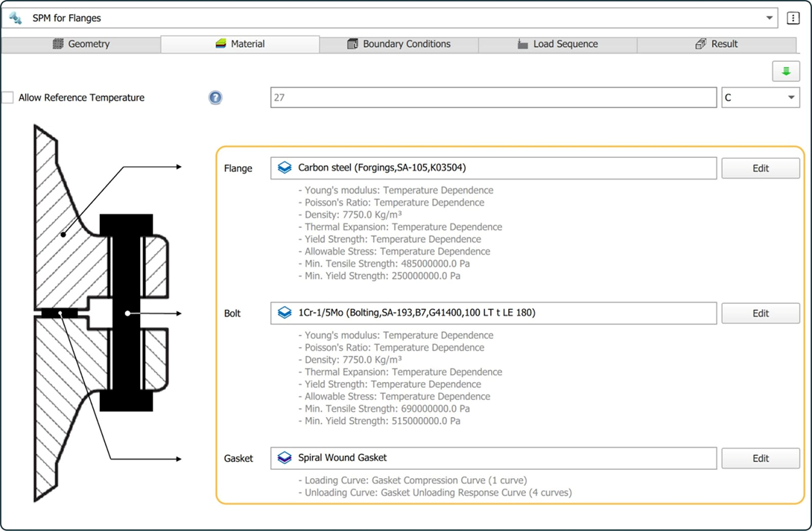Click Bolt Thermal Expansion line

(x=400, y=372)
